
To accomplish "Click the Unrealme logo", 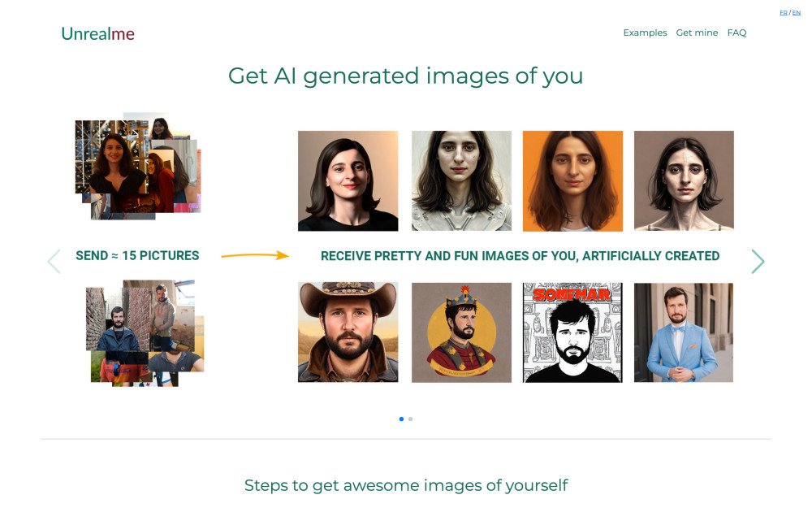I will [x=97, y=34].
